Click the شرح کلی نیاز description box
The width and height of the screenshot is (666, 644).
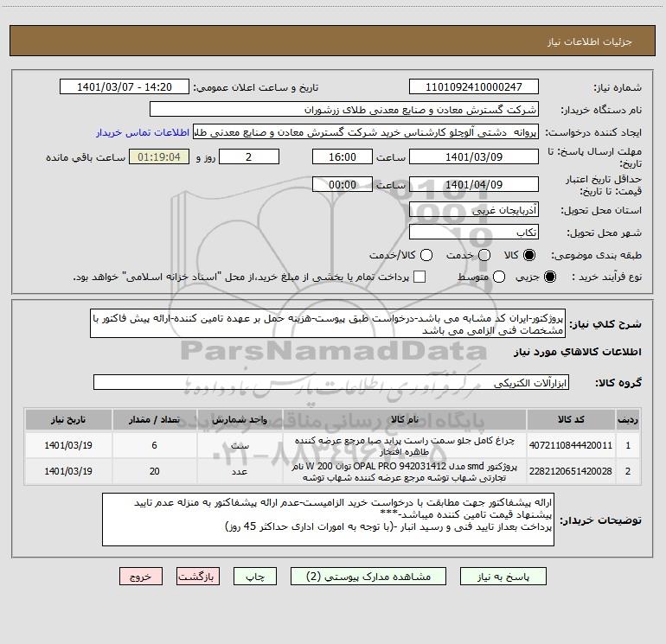[x=328, y=324]
